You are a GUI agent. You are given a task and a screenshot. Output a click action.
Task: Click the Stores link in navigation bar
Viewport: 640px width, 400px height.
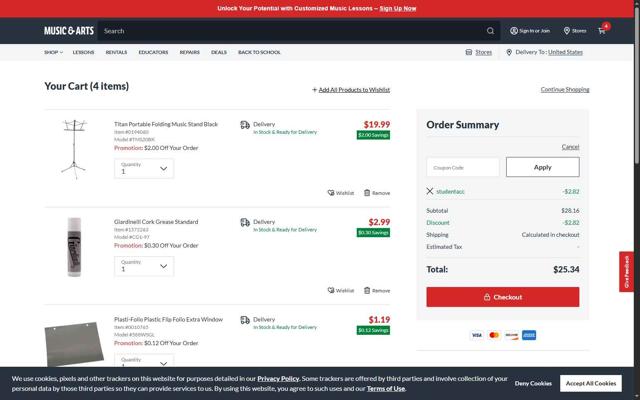coord(483,52)
